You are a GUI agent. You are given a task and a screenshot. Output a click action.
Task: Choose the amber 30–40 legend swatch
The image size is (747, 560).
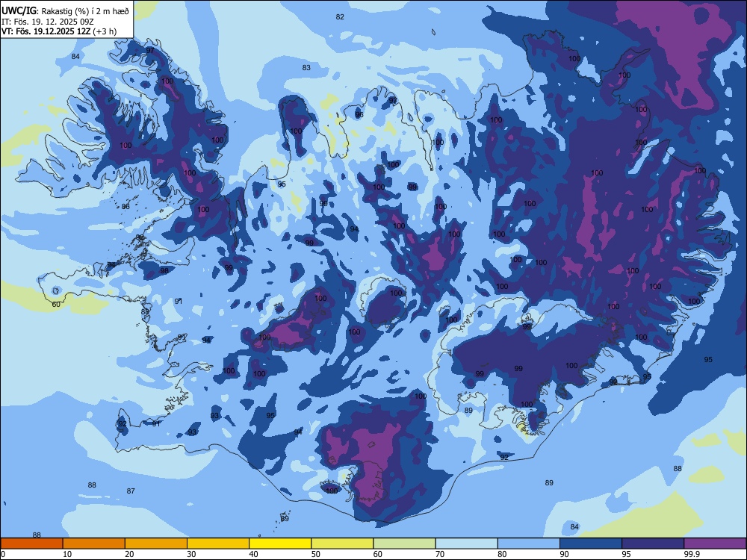pos(218,544)
